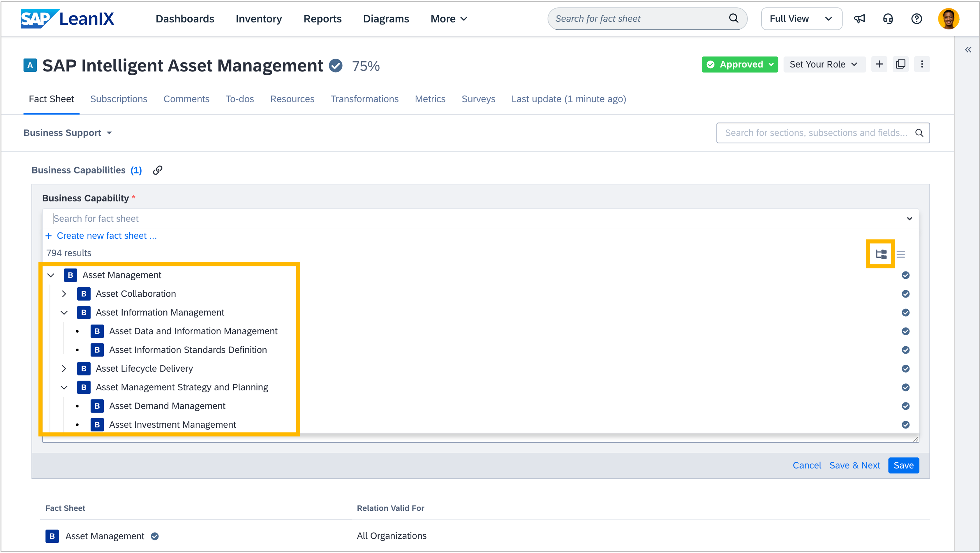Switch to the Metrics tab

[430, 99]
